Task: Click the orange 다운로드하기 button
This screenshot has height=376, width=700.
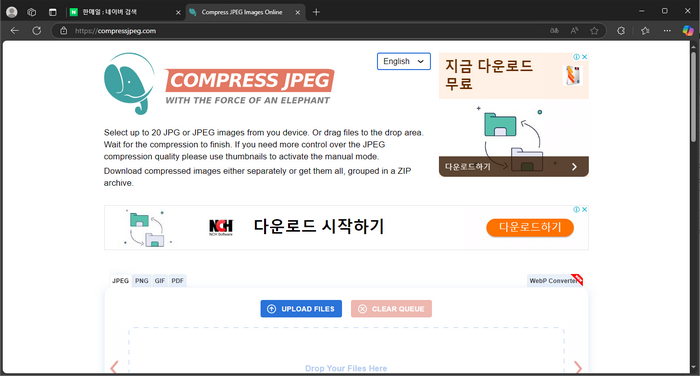Action: pyautogui.click(x=530, y=227)
